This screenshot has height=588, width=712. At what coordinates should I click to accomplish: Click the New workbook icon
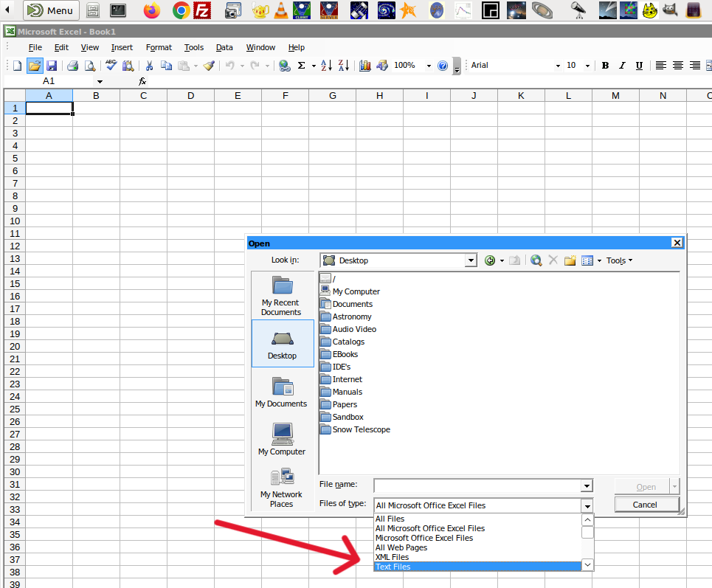click(17, 66)
